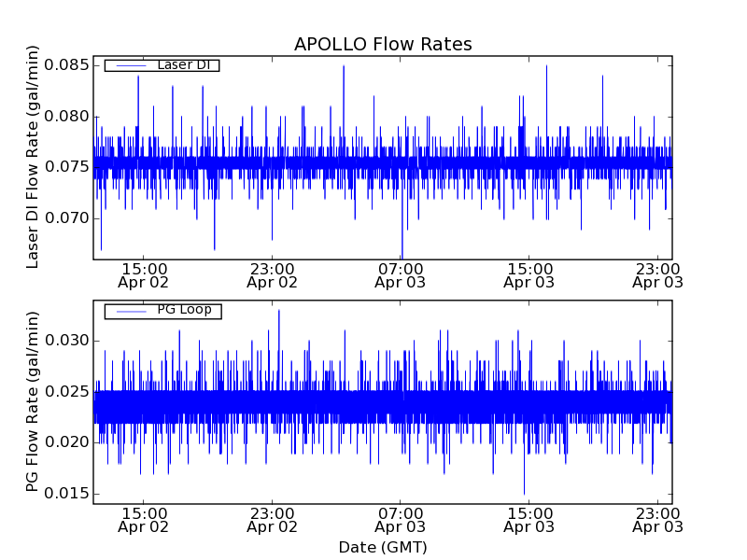The image size is (747, 560).
Task: Select the 0.070 y-axis tick label
Action: click(x=66, y=218)
